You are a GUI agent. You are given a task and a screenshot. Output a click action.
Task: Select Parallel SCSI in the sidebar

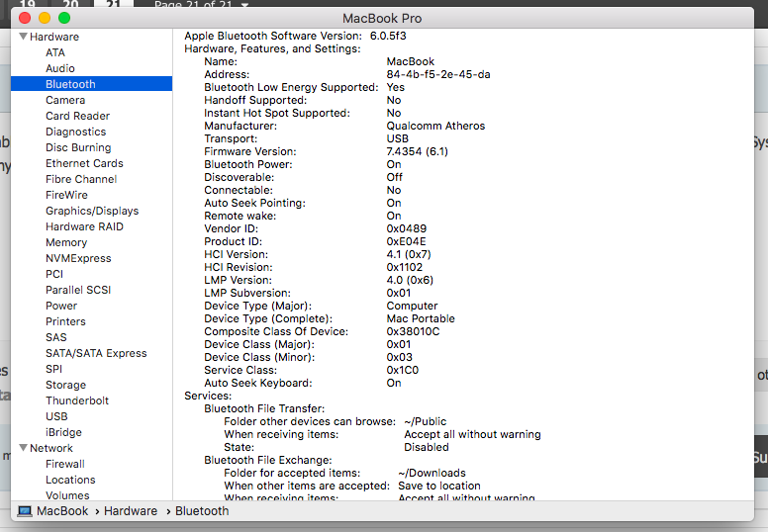[78, 290]
